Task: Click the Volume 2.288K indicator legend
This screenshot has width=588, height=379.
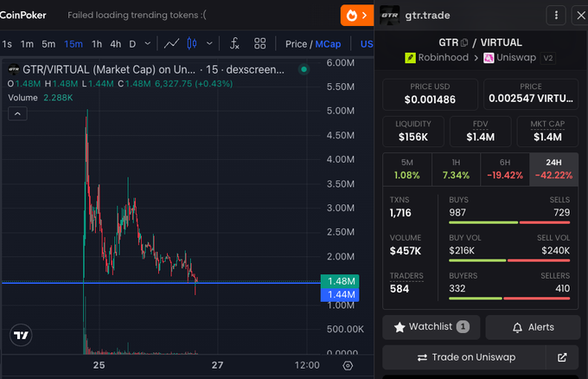Action: point(41,98)
